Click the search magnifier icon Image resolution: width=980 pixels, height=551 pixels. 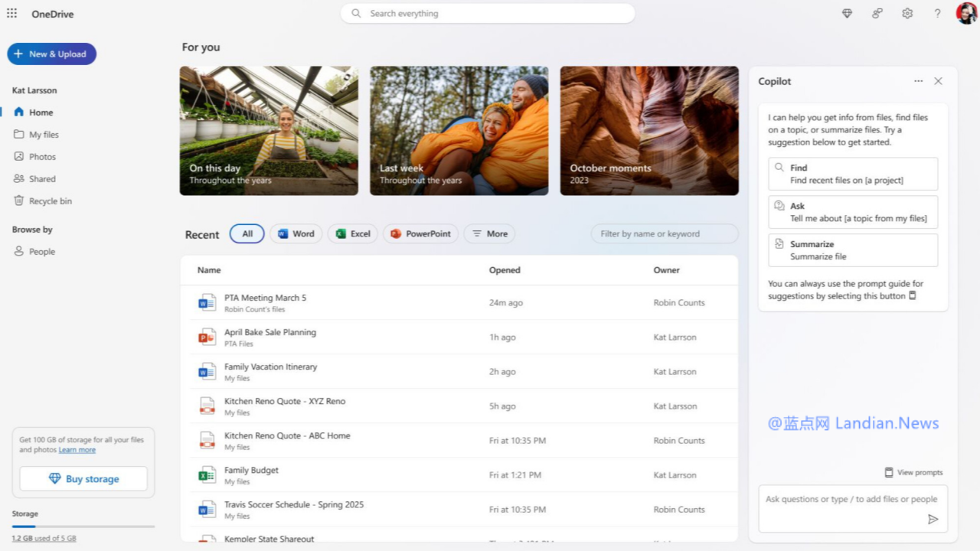point(356,13)
